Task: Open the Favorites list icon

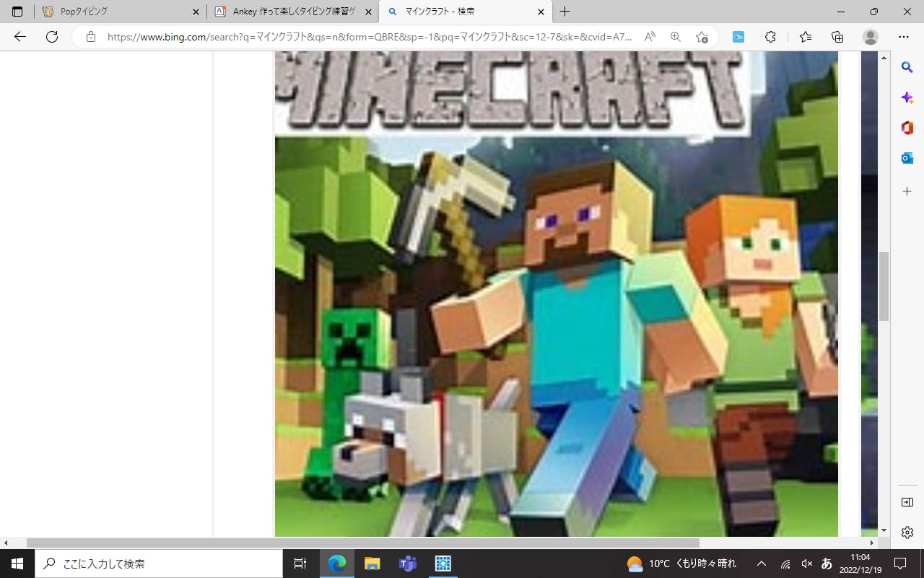Action: pos(806,37)
